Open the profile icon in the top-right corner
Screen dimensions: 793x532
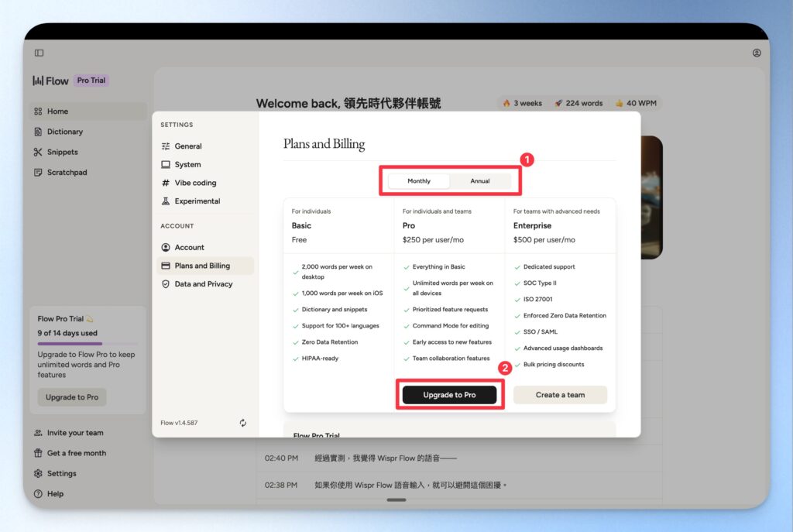tap(757, 53)
